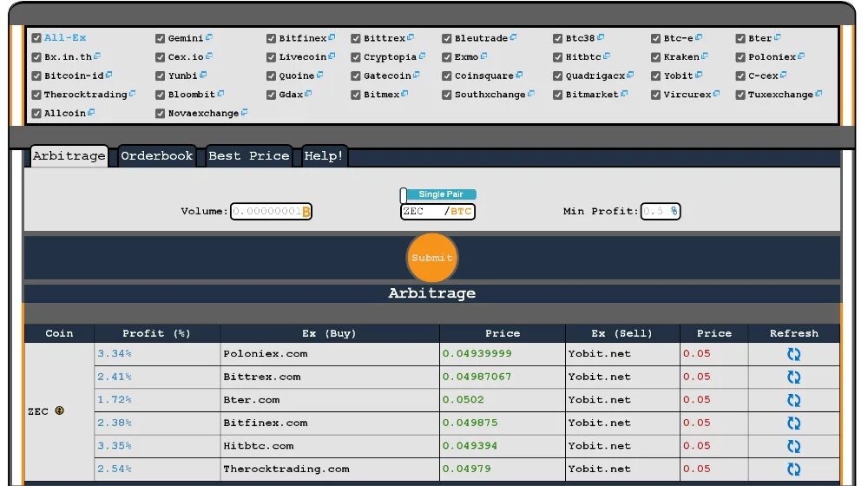Click the All-Ex link label

coord(65,37)
